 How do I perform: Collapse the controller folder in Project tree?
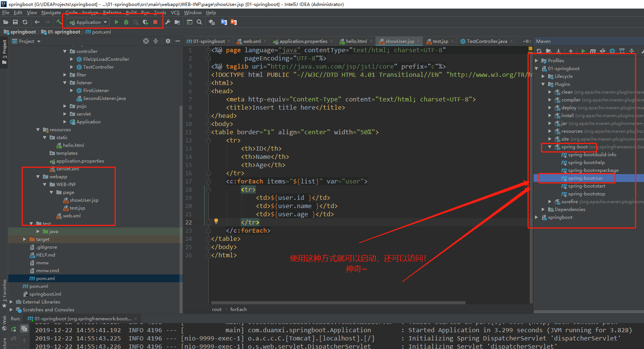click(65, 51)
